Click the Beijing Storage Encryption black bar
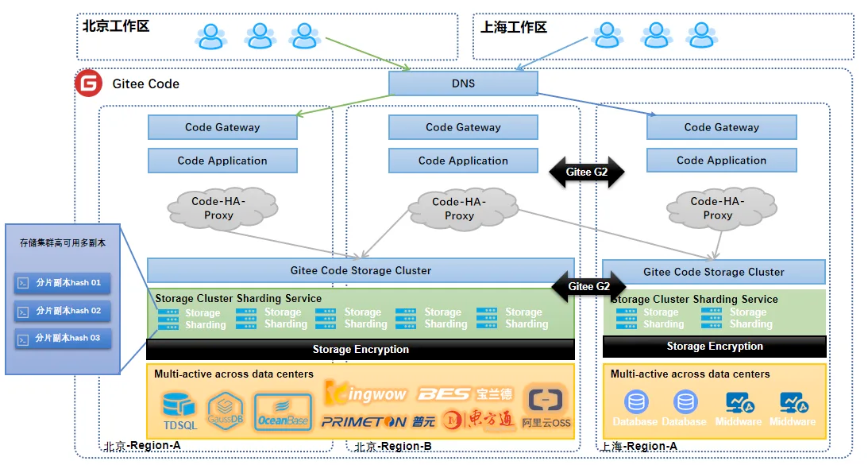This screenshot has height=465, width=868. (361, 349)
